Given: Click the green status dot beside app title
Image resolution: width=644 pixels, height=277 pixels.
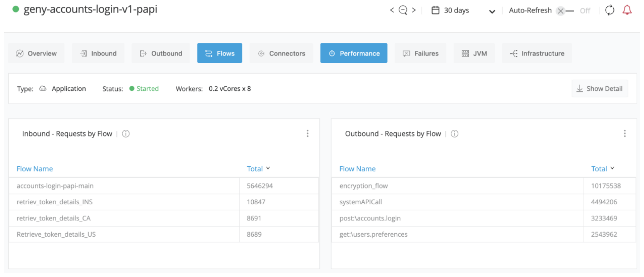Looking at the screenshot, I should [x=16, y=9].
